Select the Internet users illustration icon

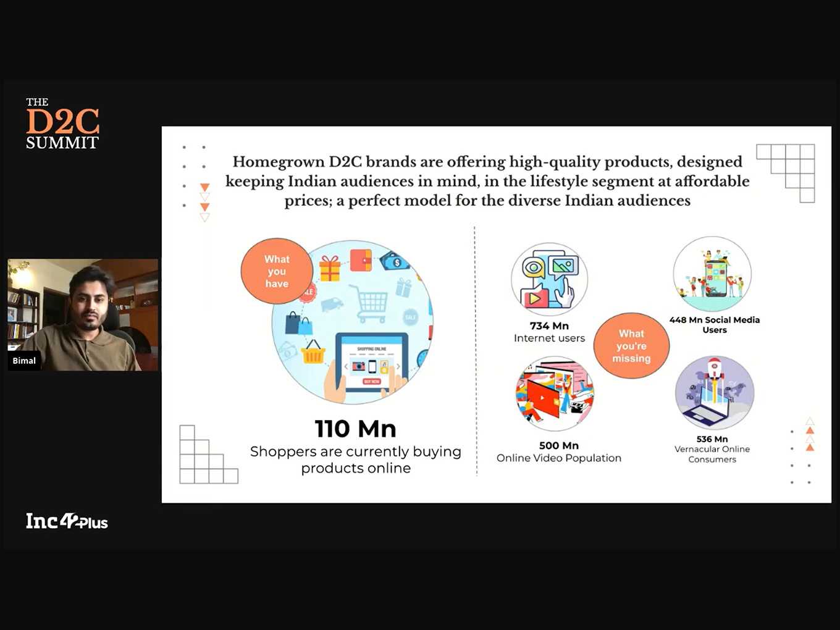click(x=549, y=280)
